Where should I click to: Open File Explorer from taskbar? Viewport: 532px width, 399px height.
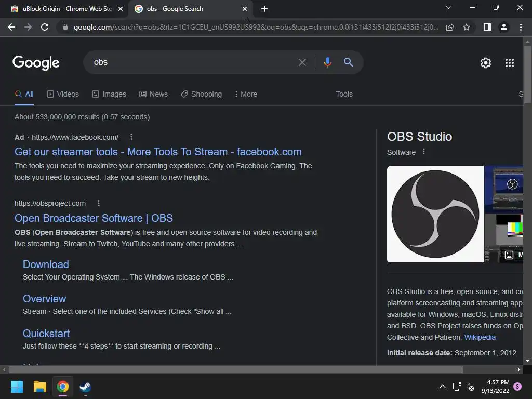[x=39, y=387]
